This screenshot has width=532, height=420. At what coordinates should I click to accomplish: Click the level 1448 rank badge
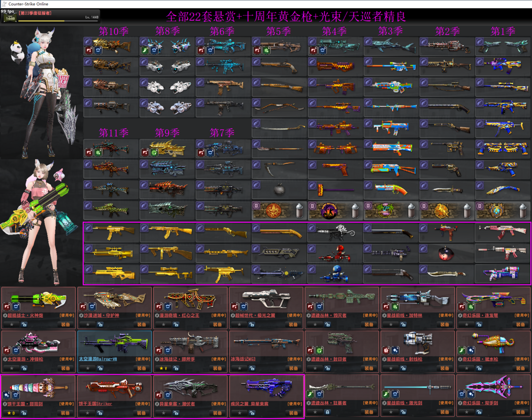(10, 18)
